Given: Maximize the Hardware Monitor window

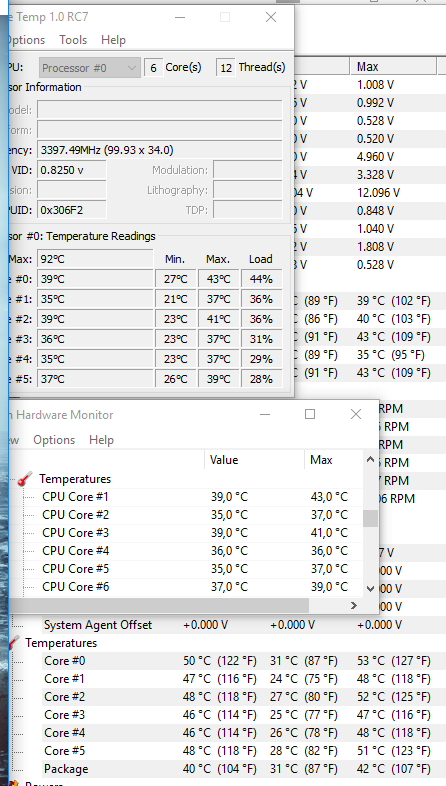Looking at the screenshot, I should (310, 414).
